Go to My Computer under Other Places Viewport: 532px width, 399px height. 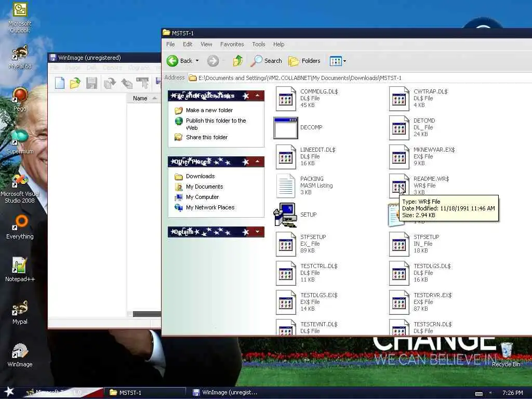coord(202,197)
